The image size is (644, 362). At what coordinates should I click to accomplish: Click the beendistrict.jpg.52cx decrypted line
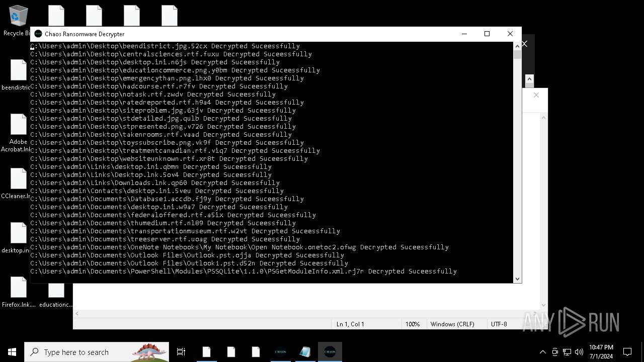165,46
